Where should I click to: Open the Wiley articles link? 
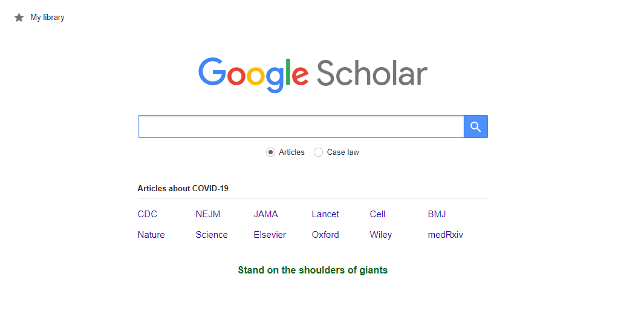380,235
